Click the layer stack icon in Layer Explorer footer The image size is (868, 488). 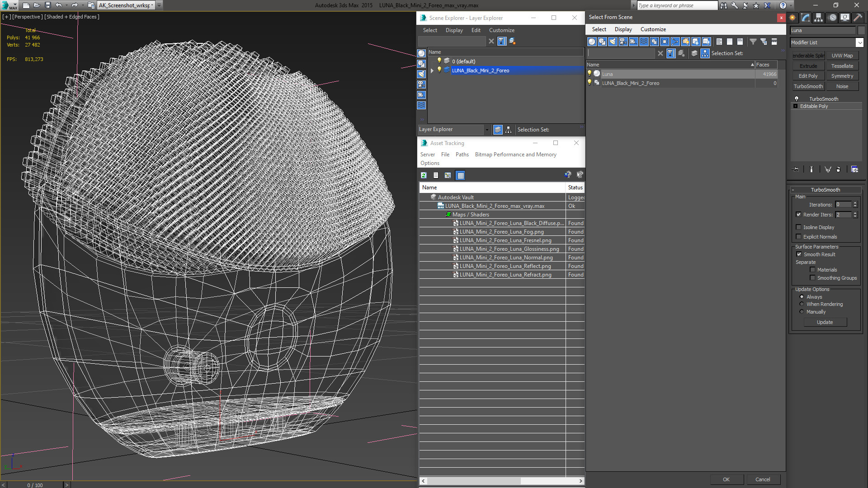tap(498, 130)
